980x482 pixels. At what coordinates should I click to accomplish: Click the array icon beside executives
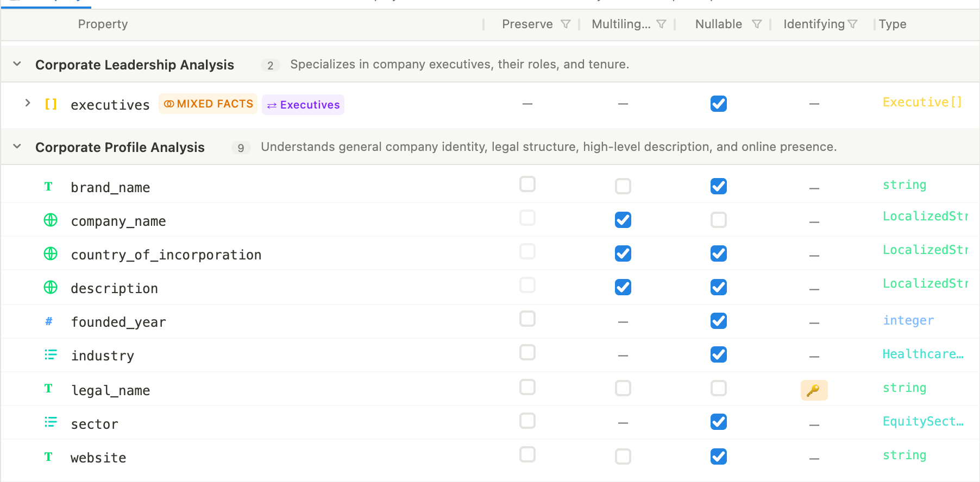click(x=51, y=104)
